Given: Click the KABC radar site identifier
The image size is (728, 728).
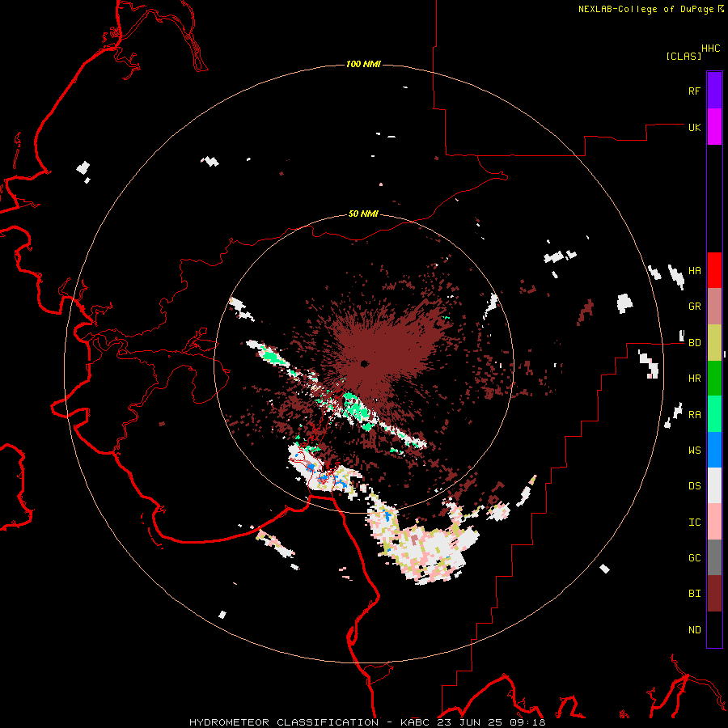Looking at the screenshot, I should [416, 722].
